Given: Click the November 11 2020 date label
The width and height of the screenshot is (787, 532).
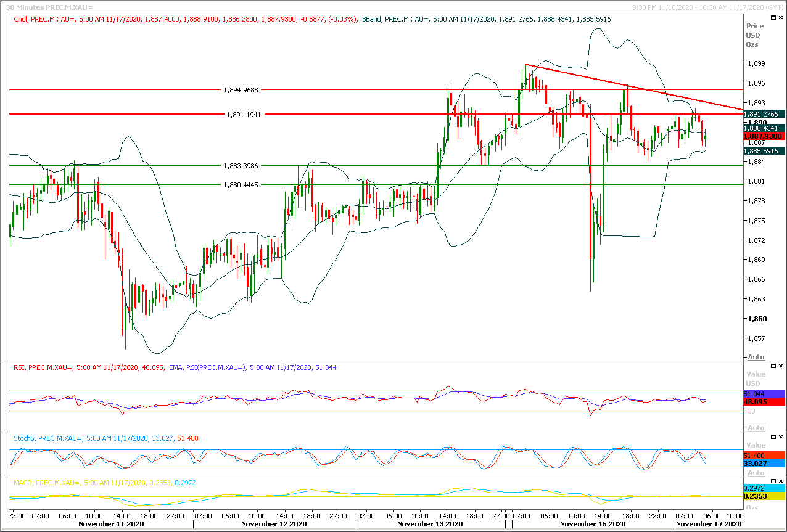Looking at the screenshot, I should click(111, 525).
